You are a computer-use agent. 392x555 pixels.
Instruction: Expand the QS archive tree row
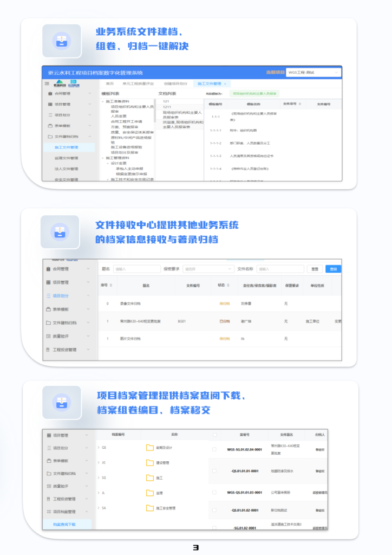tap(98, 448)
